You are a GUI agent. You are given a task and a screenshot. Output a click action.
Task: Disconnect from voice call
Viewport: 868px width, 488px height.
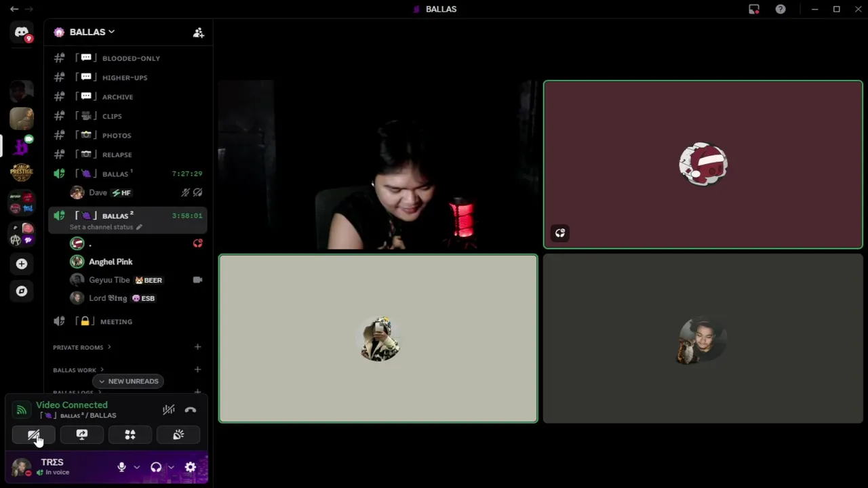pos(191,409)
